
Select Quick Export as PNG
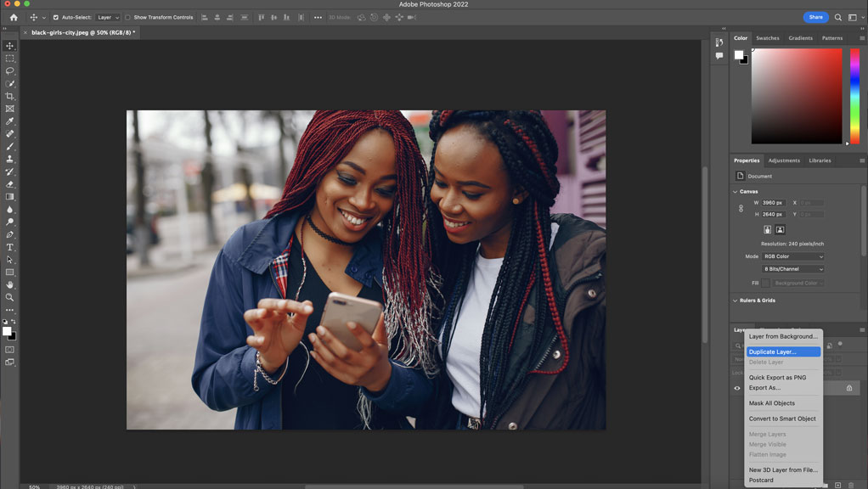click(775, 377)
